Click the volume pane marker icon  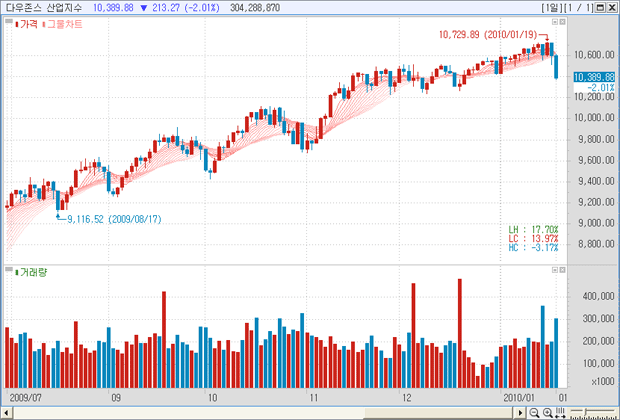point(10,272)
